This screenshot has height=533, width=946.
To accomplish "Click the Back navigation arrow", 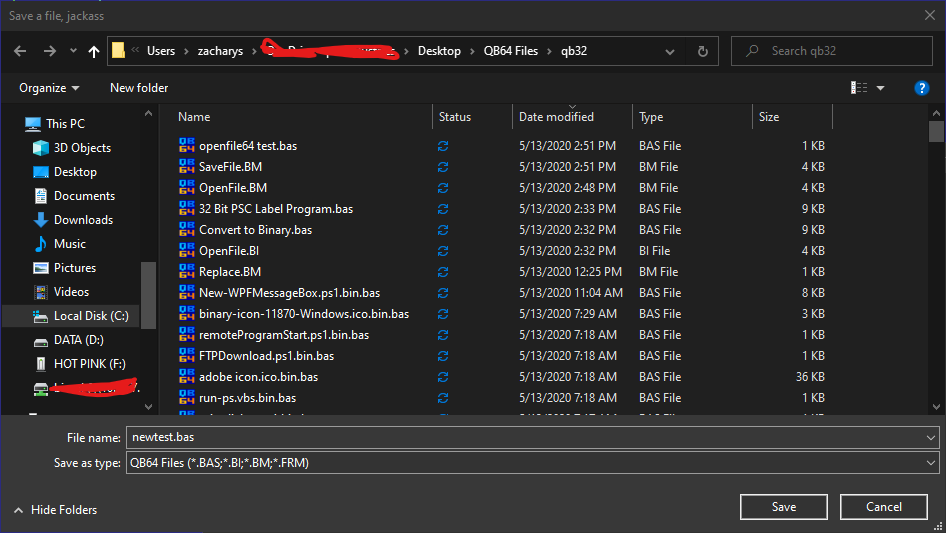I will click(x=21, y=51).
